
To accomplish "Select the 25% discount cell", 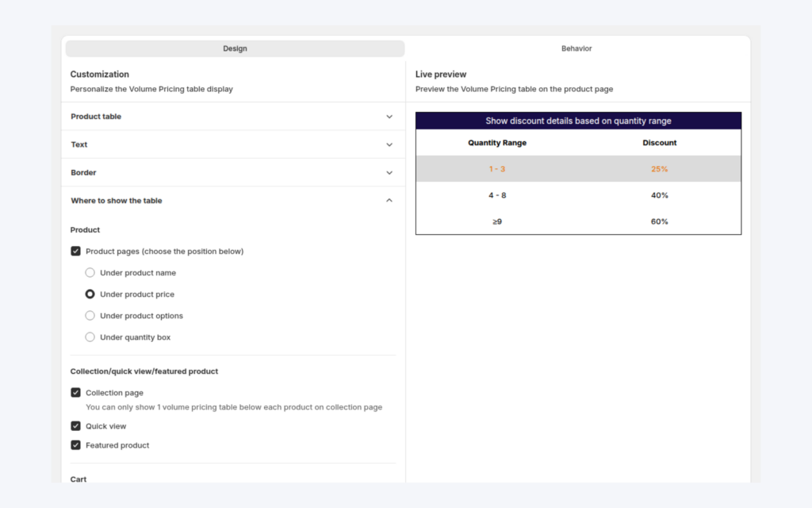I will 659,169.
